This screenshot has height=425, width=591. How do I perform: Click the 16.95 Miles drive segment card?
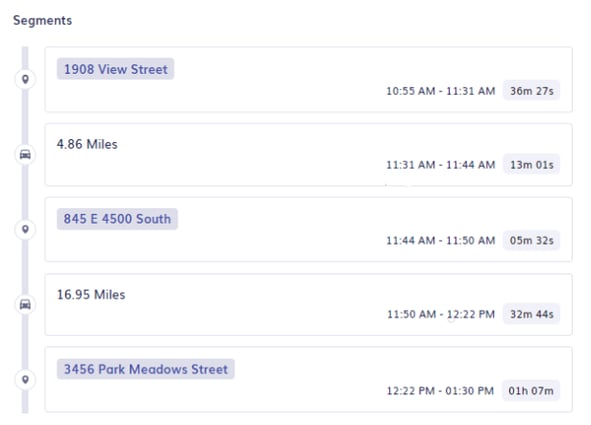click(309, 304)
